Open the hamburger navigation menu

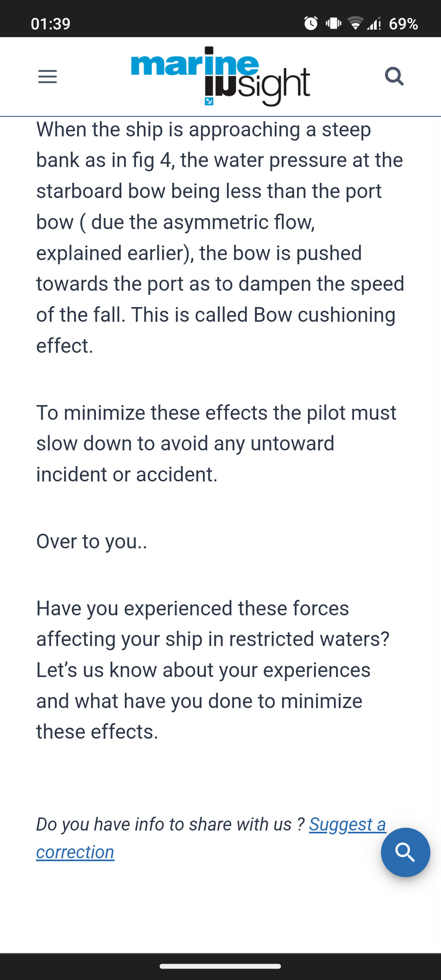(x=47, y=76)
